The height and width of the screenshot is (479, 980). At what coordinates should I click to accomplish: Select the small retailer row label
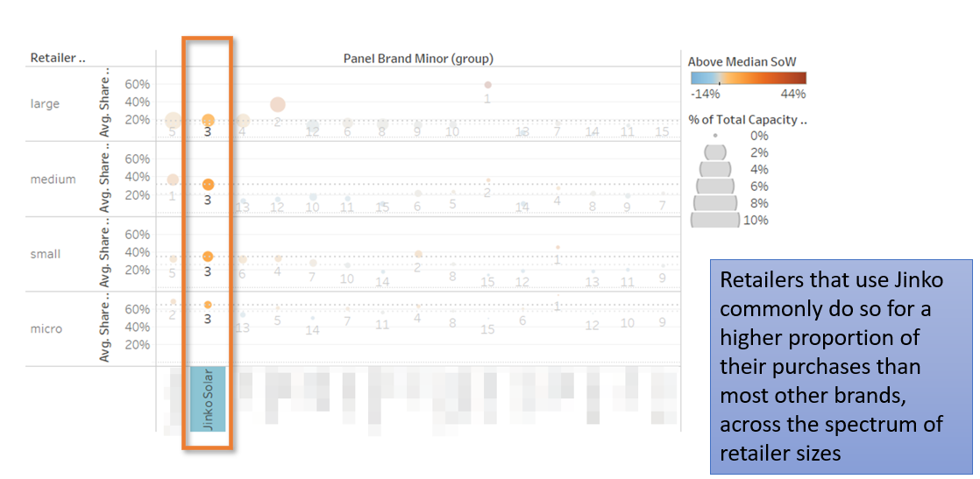point(46,254)
